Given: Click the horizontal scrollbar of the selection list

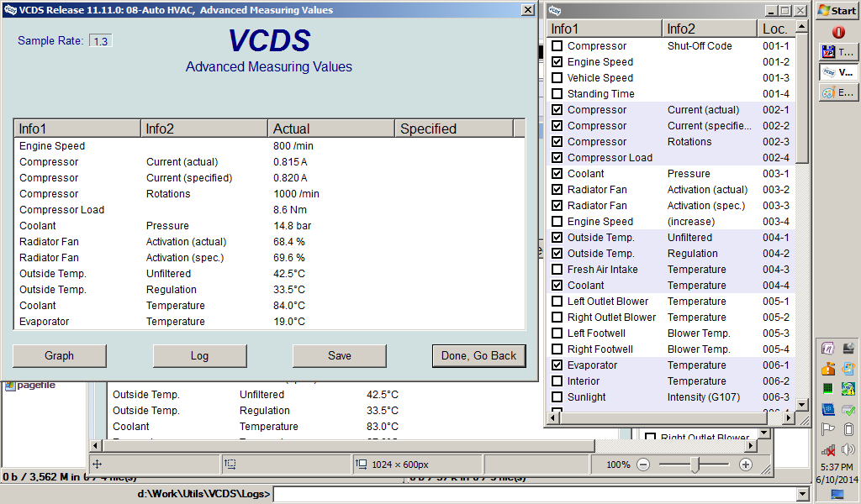Looking at the screenshot, I should [663, 417].
